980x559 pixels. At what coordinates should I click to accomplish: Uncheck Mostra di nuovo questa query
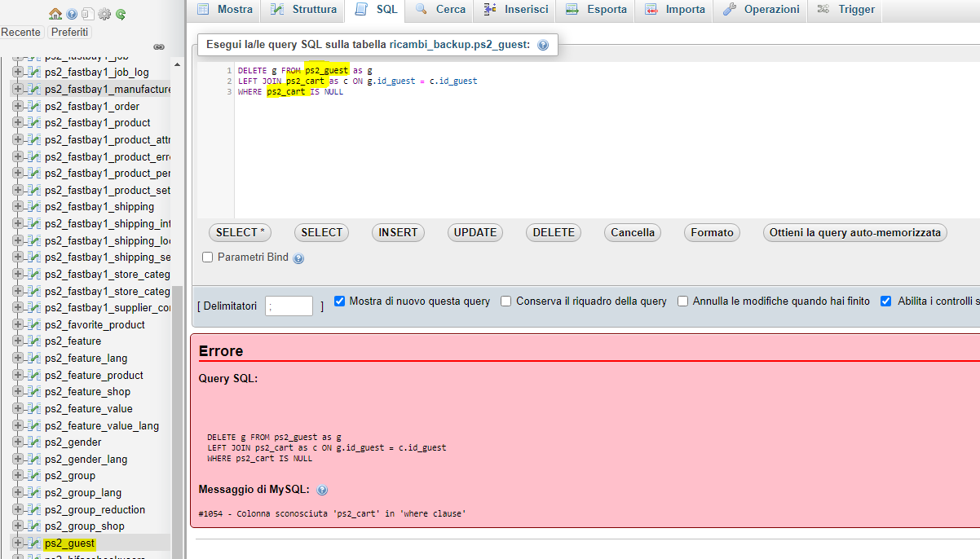[340, 301]
